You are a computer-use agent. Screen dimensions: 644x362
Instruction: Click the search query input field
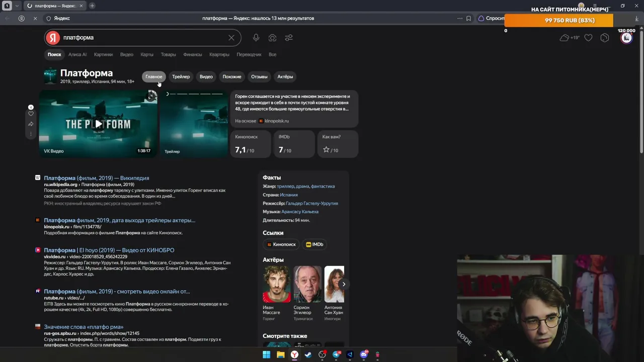[143, 38]
